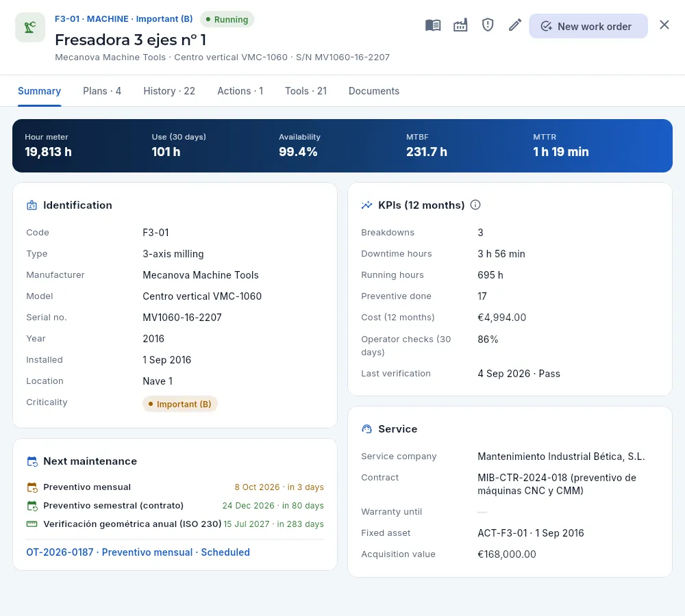Click the Use (30 days) value "101 h"

[x=166, y=152]
